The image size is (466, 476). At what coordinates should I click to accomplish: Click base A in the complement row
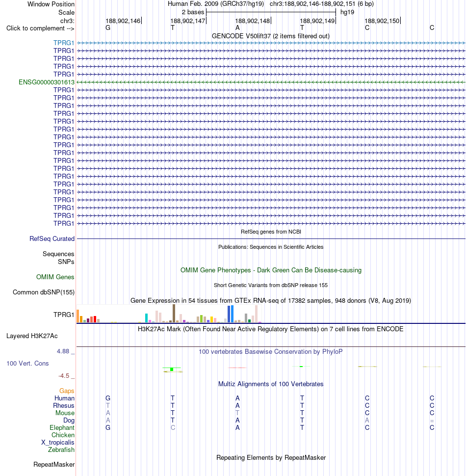click(237, 27)
